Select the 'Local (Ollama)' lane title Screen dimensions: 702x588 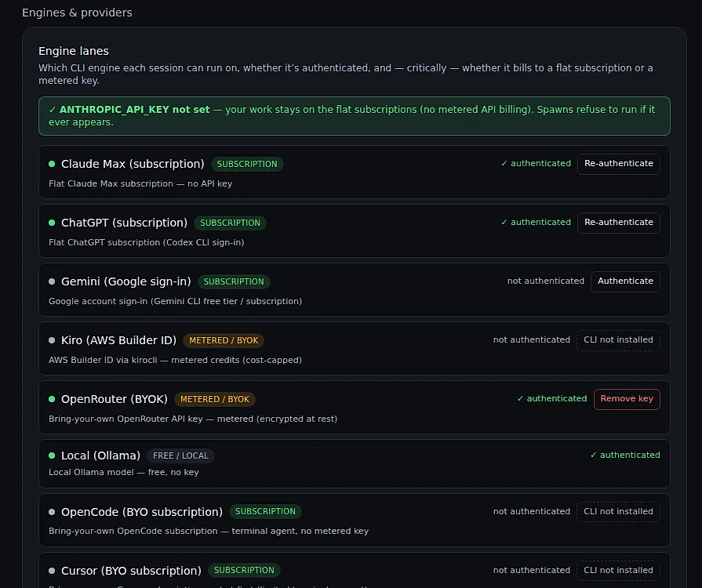coord(100,456)
